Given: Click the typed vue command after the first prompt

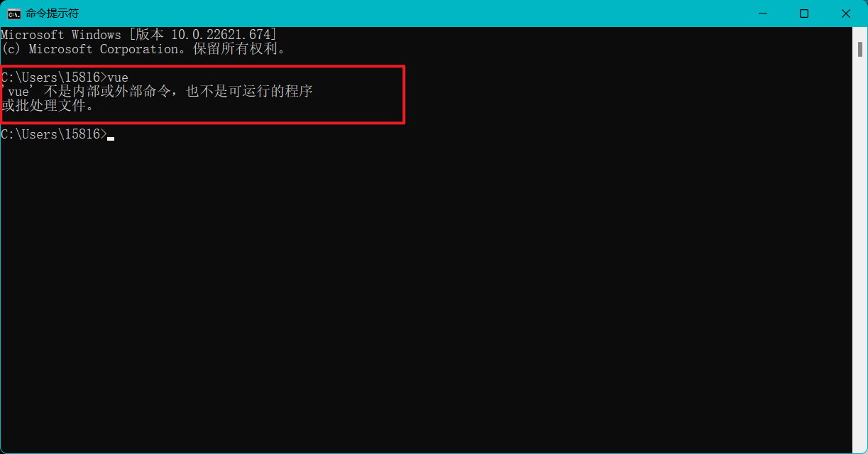Looking at the screenshot, I should click(x=118, y=77).
